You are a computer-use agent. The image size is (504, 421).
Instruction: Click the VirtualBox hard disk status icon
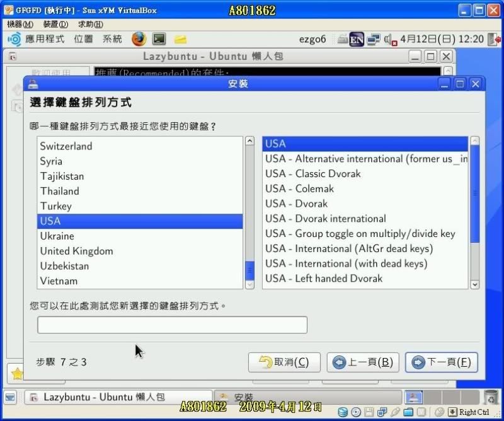point(343,412)
